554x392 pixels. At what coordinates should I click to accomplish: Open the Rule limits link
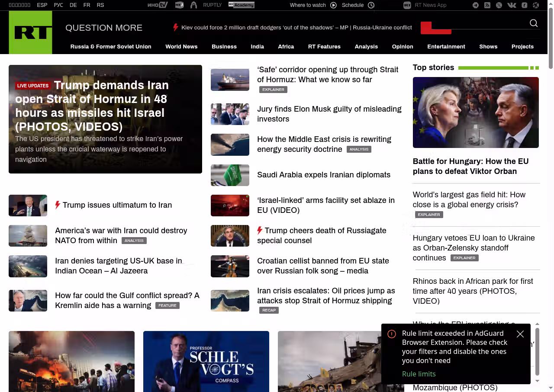(419, 374)
